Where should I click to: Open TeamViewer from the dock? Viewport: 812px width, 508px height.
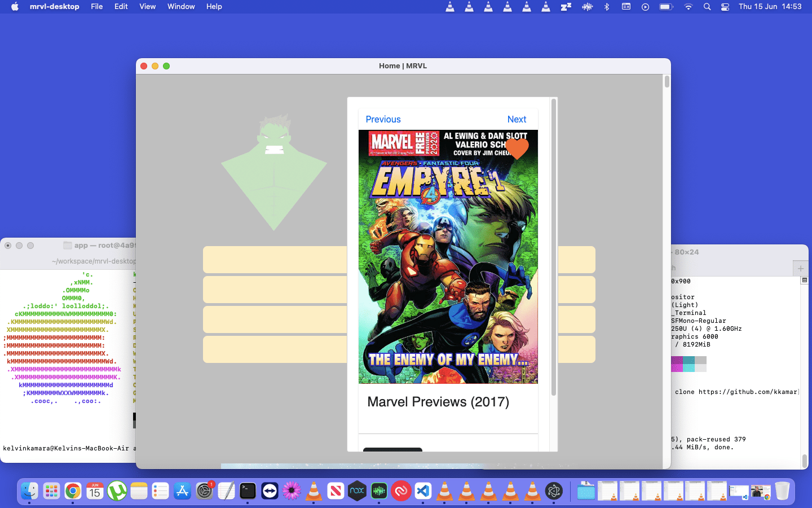pos(270,491)
